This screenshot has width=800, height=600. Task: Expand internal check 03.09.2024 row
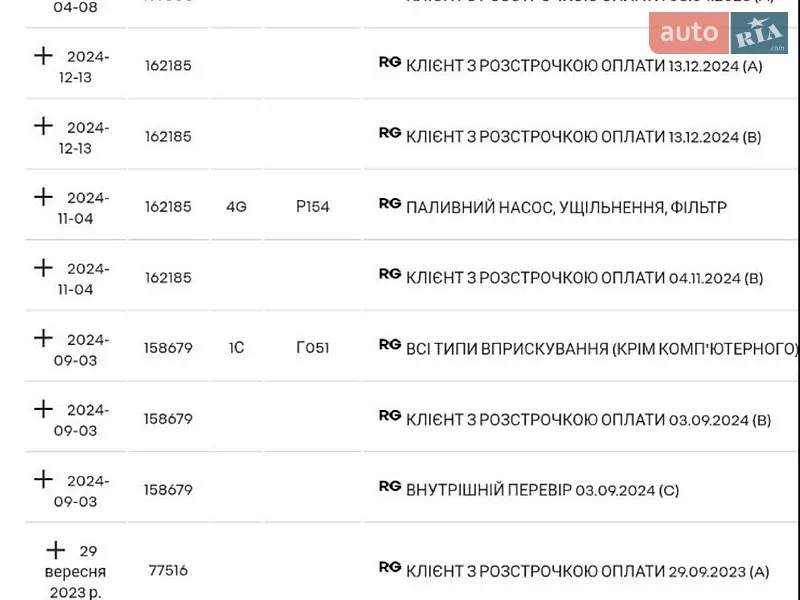click(43, 480)
